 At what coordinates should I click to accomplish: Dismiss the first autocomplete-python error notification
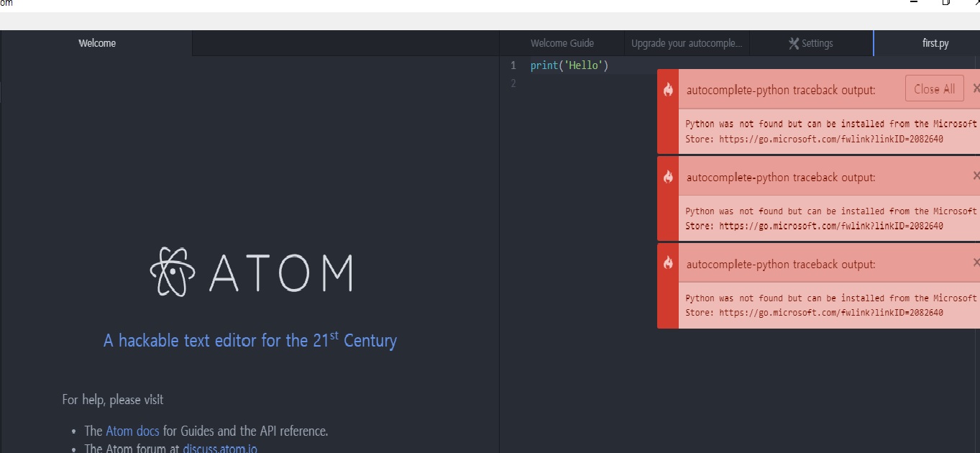pos(976,88)
